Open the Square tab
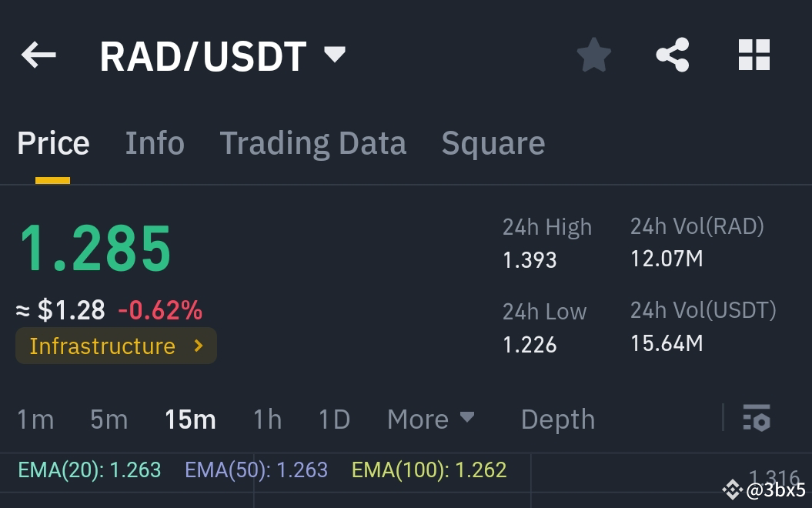 click(493, 142)
